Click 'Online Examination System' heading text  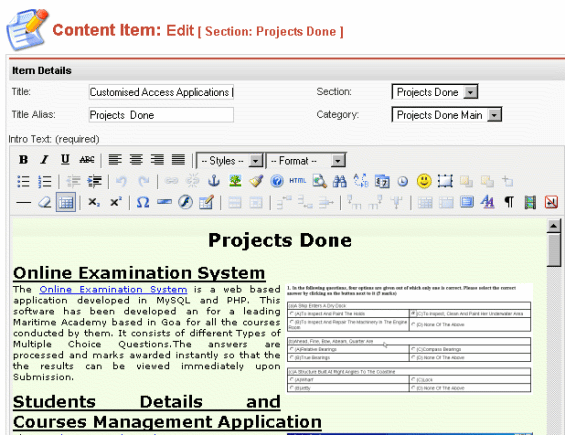pos(139,273)
